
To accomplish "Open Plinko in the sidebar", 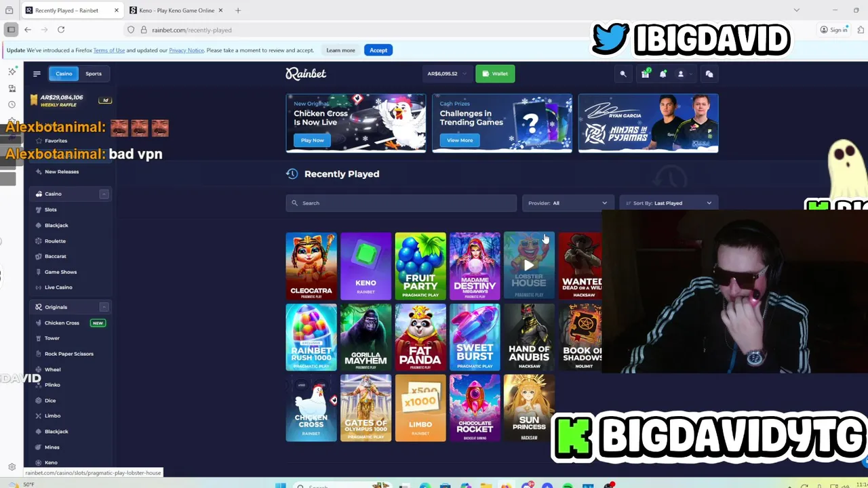I will click(x=52, y=385).
